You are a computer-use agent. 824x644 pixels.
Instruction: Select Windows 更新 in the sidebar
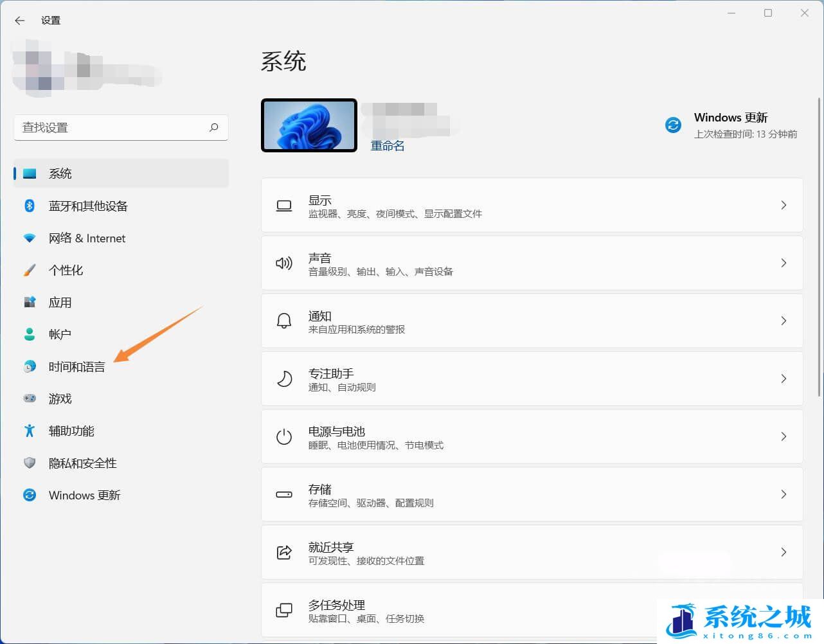tap(84, 495)
